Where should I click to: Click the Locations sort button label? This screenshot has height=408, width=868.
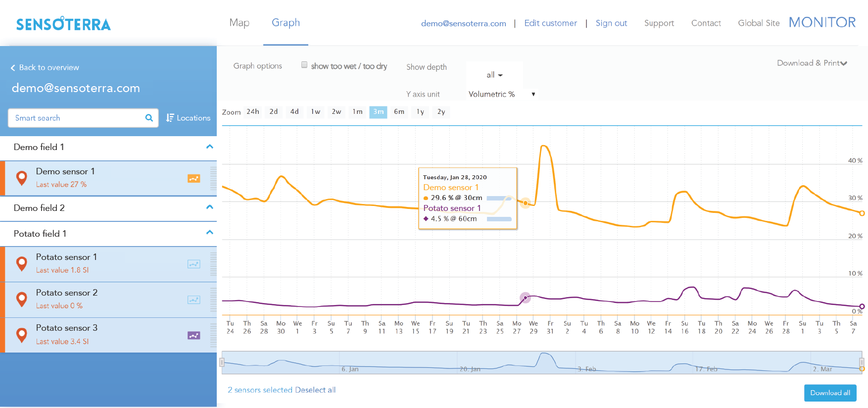(x=193, y=118)
